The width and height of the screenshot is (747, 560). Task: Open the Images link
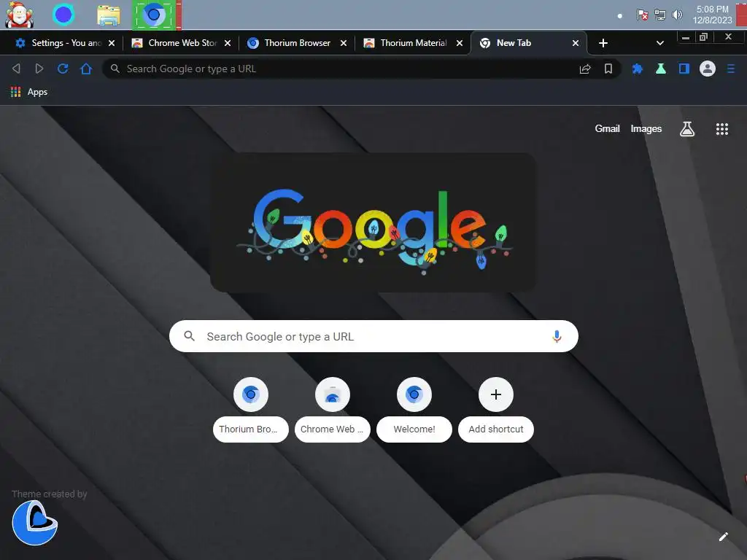[646, 128]
